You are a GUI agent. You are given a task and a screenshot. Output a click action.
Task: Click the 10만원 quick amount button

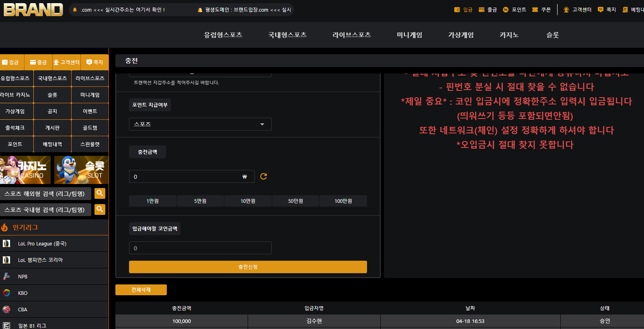(x=248, y=201)
